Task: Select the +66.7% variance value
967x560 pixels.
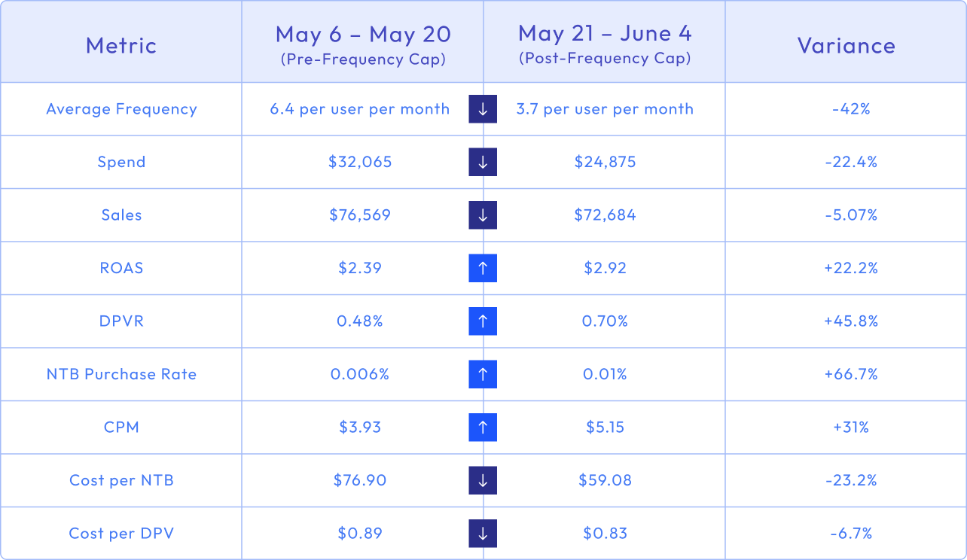Action: click(851, 374)
